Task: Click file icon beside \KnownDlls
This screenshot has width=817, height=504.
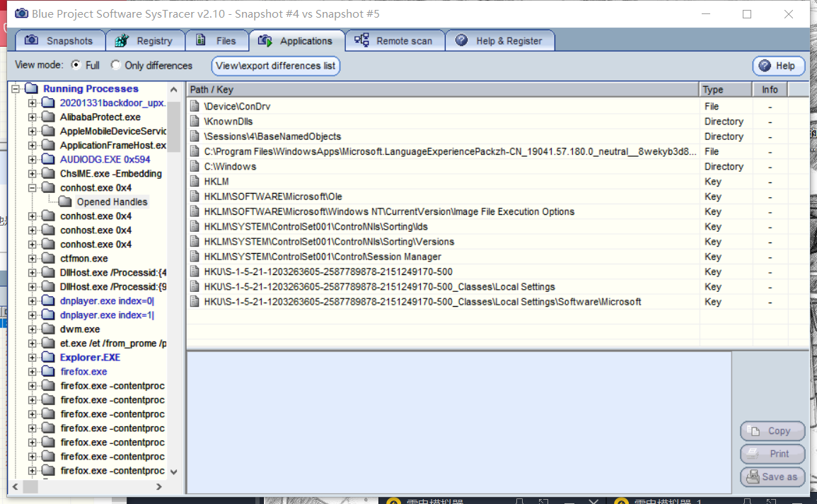Action: [195, 122]
